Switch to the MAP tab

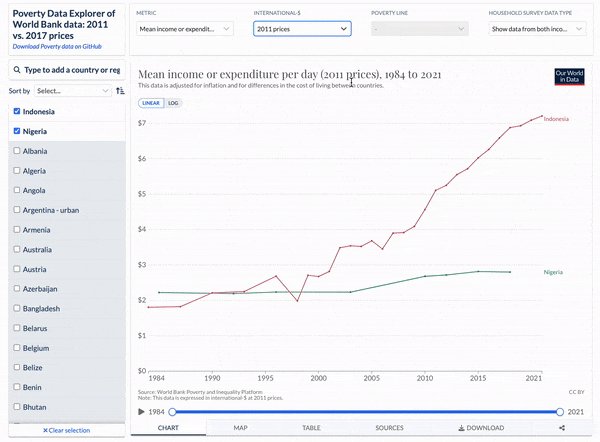tap(240, 428)
